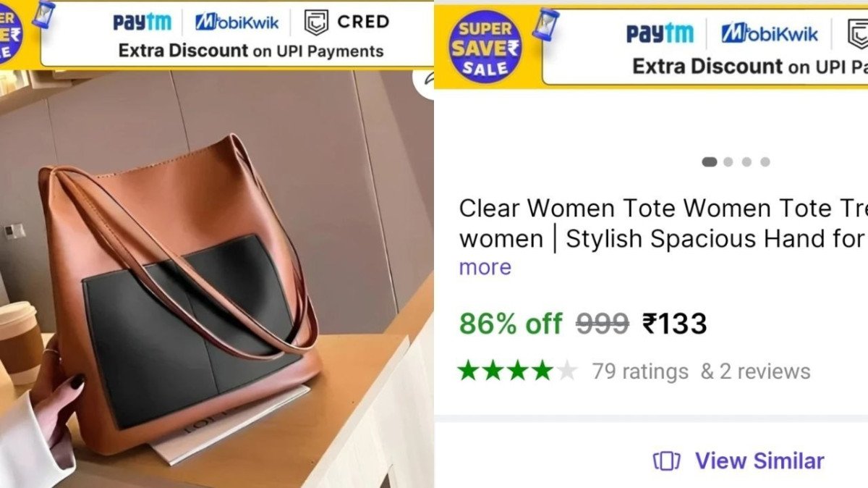Tap the MobiKwik logo in right banner
This screenshot has height=488, width=868.
pyautogui.click(x=770, y=33)
